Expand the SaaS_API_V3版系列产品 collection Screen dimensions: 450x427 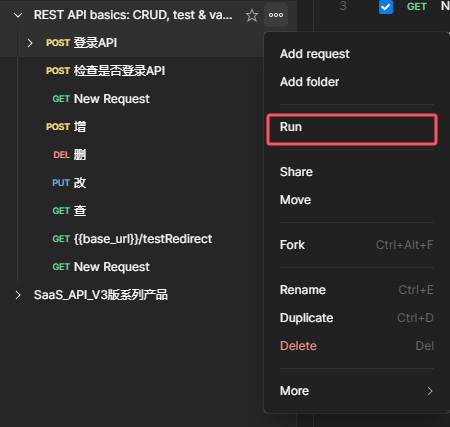pyautogui.click(x=18, y=295)
